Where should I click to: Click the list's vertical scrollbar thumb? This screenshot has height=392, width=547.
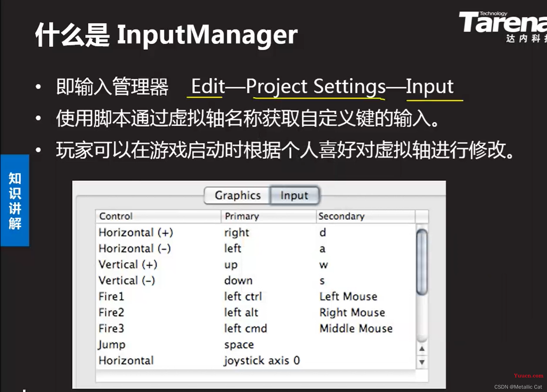coord(422,262)
